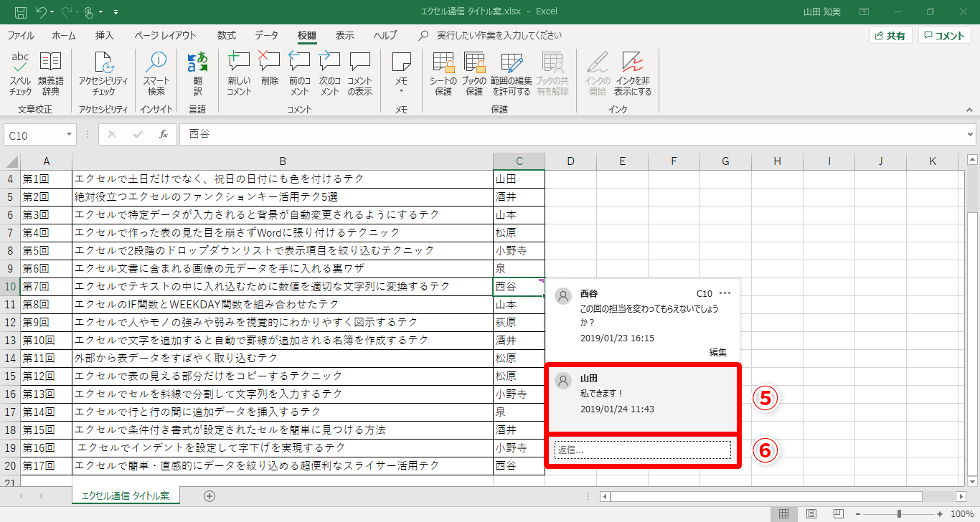Switch to the ホーム tab
This screenshot has height=522, width=980.
pyautogui.click(x=64, y=35)
